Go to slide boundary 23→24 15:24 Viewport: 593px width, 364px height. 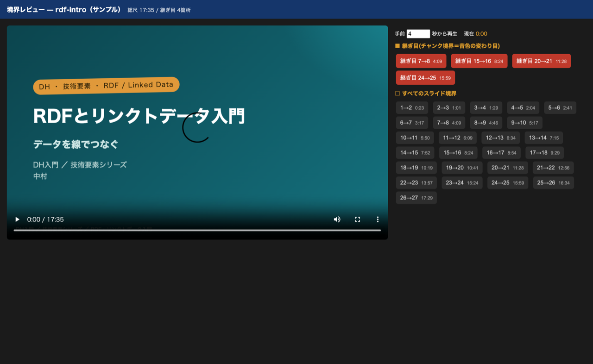(462, 182)
